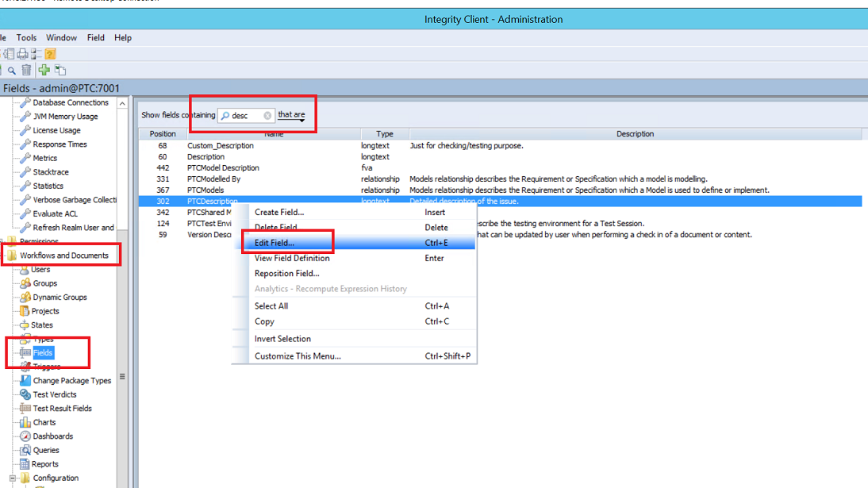Click scroll up arrow in tree panel
Viewport: 868px width, 488px height.
(122, 103)
